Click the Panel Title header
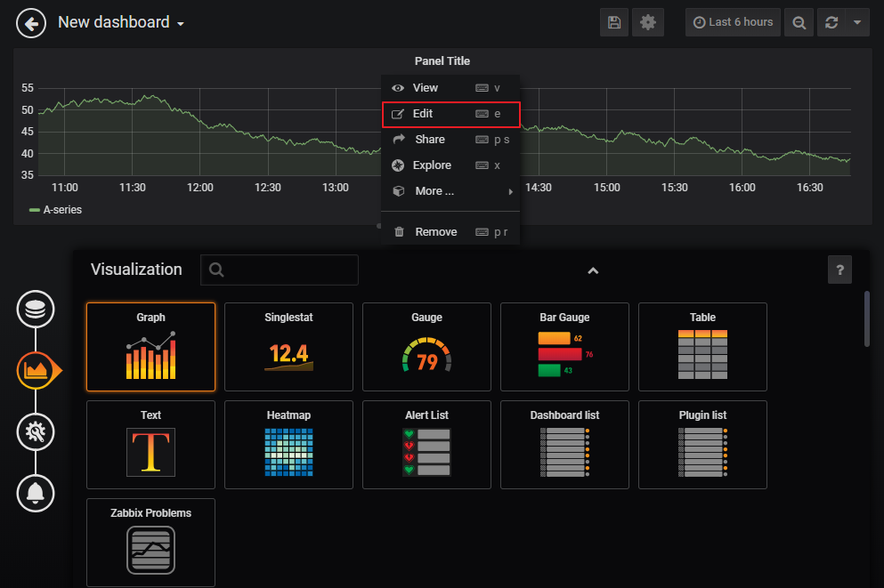This screenshot has height=588, width=884. [442, 60]
